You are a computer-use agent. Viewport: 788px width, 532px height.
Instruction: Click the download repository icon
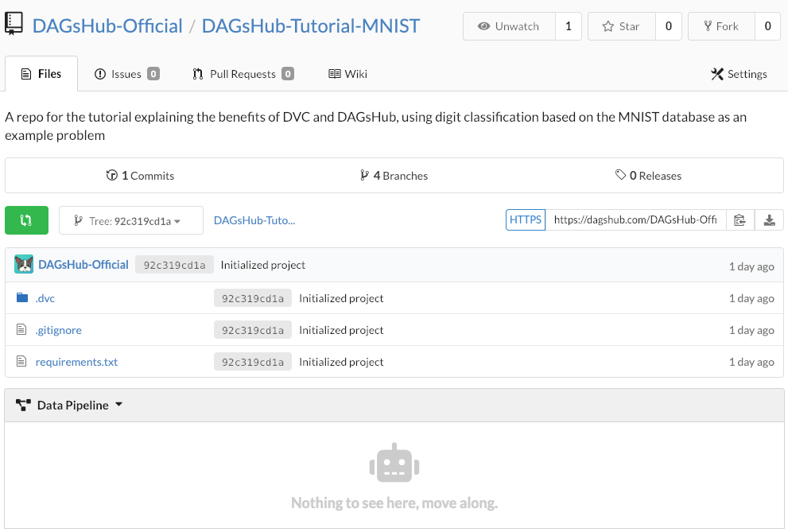point(769,220)
